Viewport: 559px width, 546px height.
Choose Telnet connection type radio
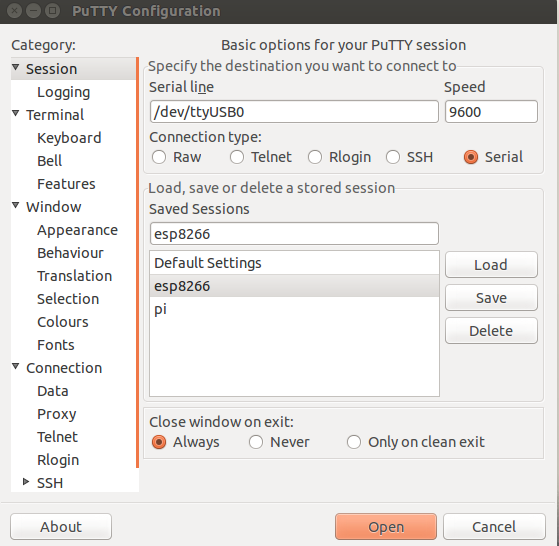(x=237, y=157)
